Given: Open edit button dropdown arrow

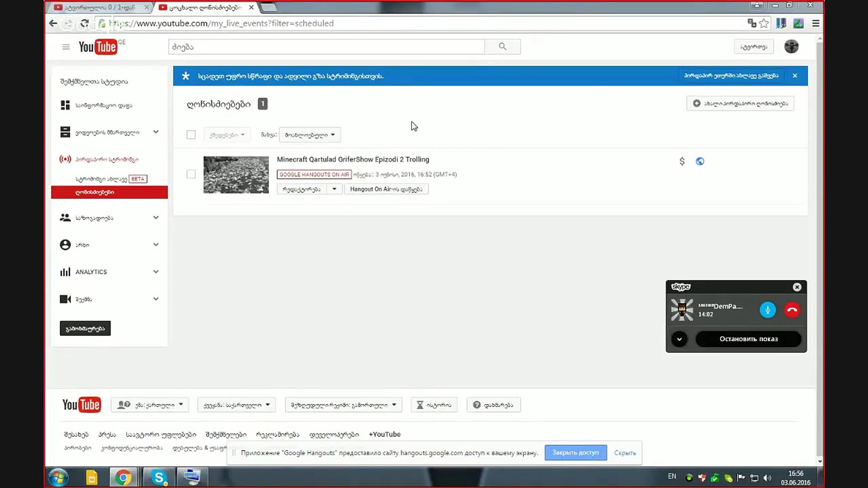Looking at the screenshot, I should pyautogui.click(x=334, y=189).
